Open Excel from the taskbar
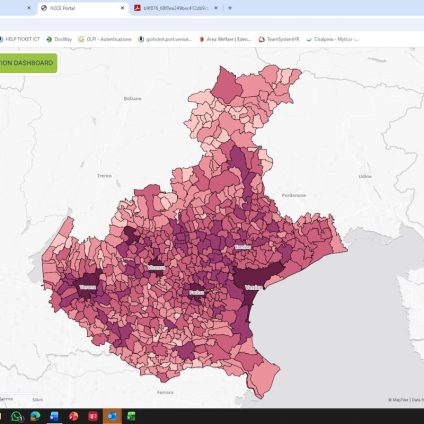This screenshot has height=424, width=424. [x=132, y=416]
